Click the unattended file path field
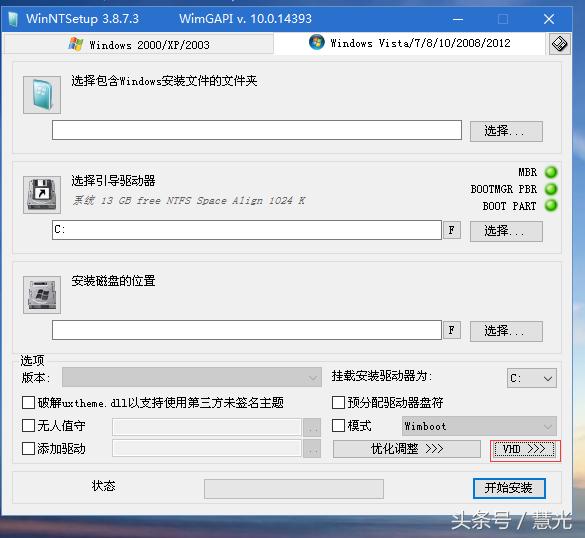585x538 pixels. 207,427
